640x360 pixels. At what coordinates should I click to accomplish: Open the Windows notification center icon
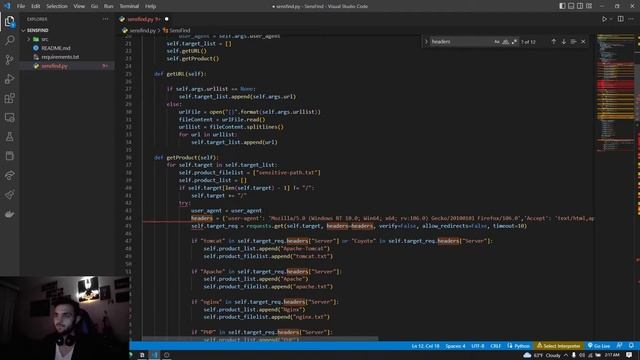tap(629, 355)
